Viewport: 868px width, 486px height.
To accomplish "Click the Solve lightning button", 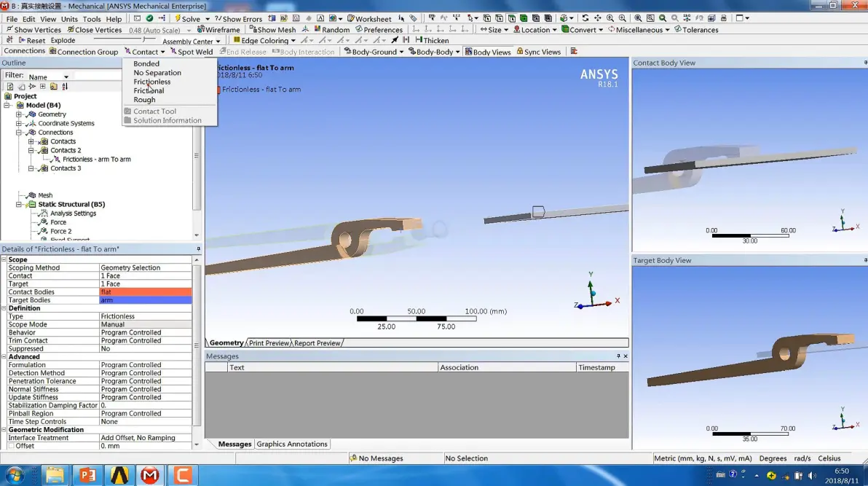I will coord(188,18).
